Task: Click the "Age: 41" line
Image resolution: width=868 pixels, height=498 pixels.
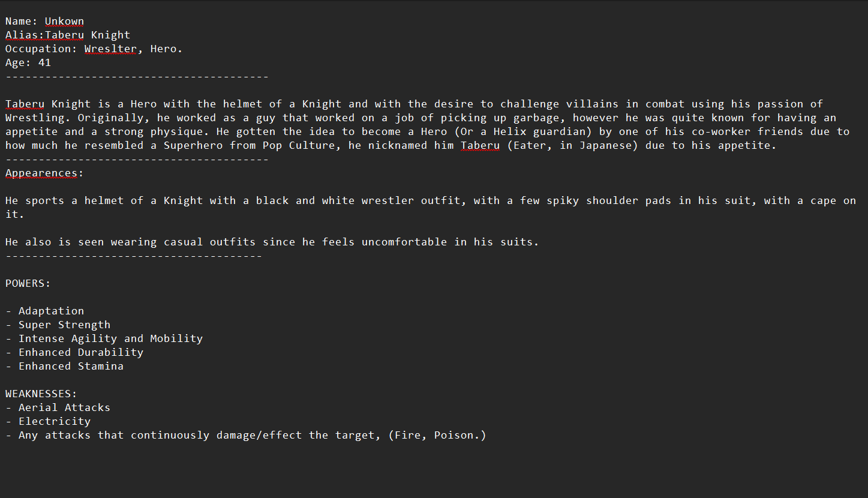Action: coord(28,63)
